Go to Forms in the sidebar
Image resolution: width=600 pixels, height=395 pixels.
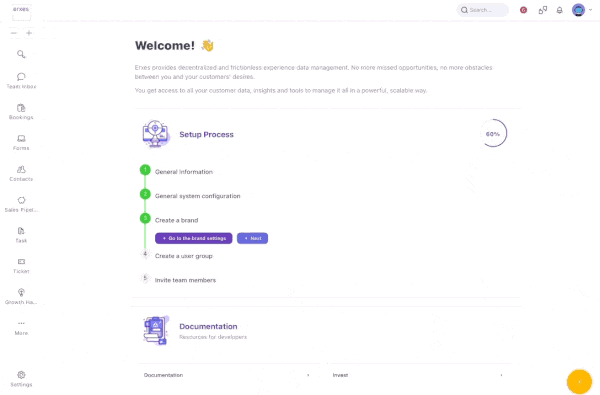21,142
